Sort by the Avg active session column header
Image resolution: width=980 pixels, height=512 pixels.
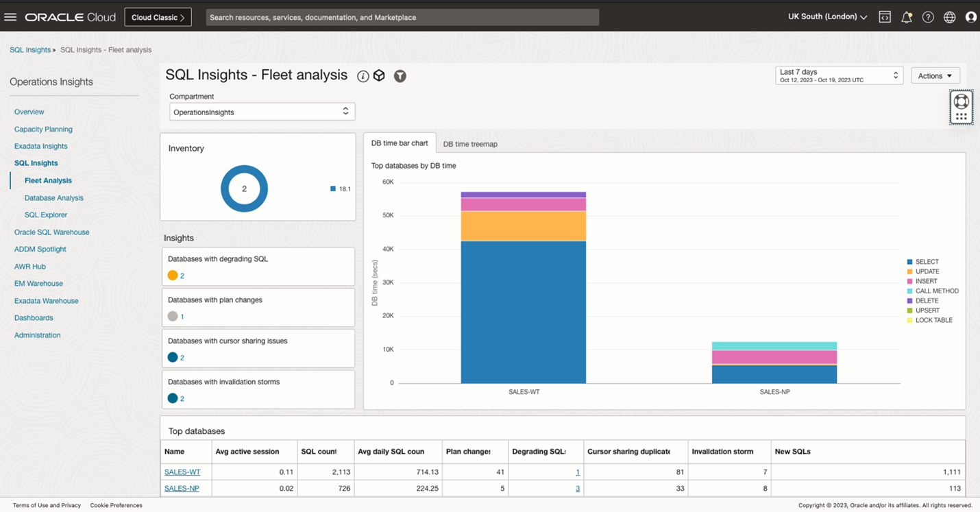pyautogui.click(x=254, y=452)
